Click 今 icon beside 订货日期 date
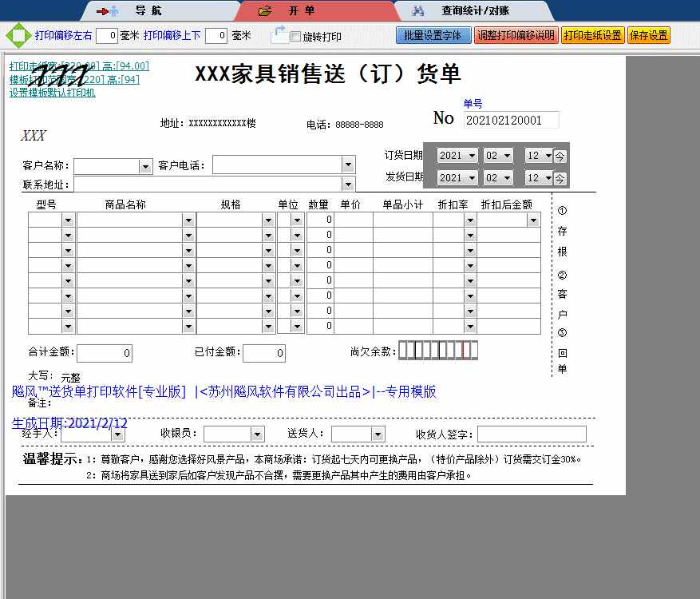The width and height of the screenshot is (700, 599). 560,155
